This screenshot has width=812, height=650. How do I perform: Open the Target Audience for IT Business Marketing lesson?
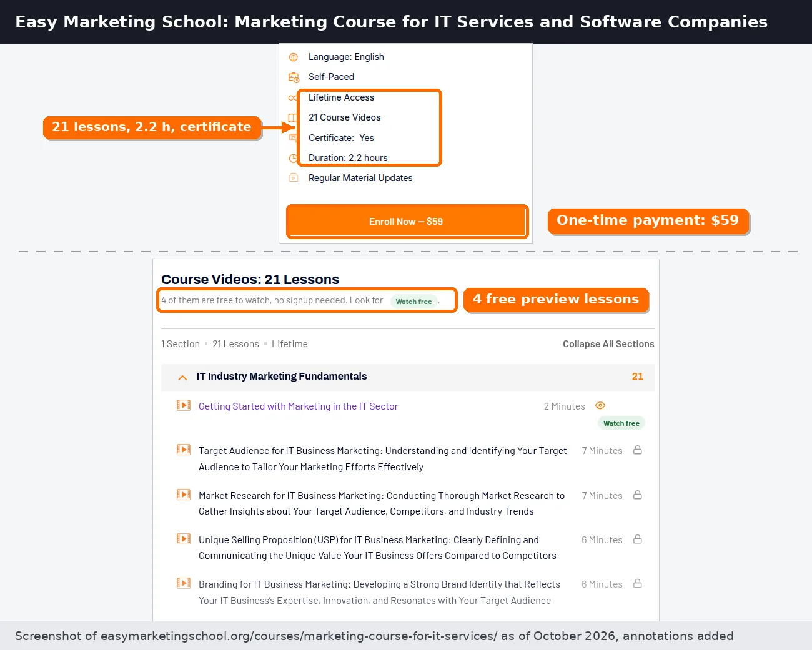383,459
